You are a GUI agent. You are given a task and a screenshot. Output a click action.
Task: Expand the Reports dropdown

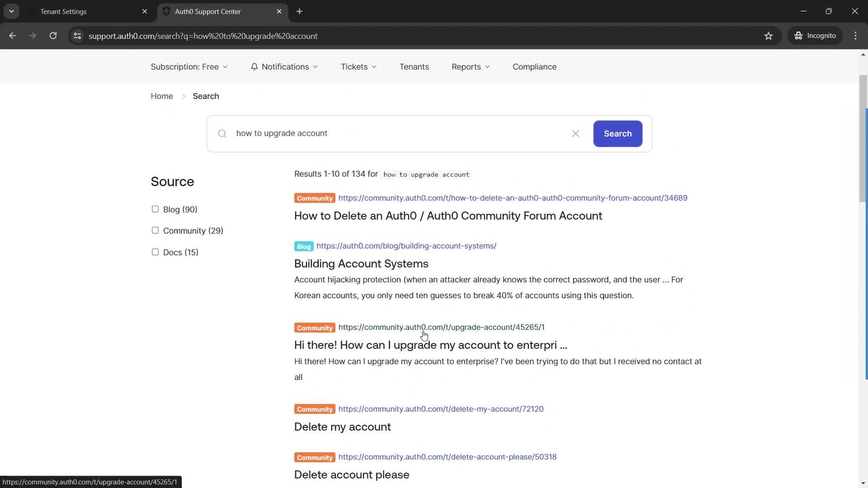tap(471, 67)
